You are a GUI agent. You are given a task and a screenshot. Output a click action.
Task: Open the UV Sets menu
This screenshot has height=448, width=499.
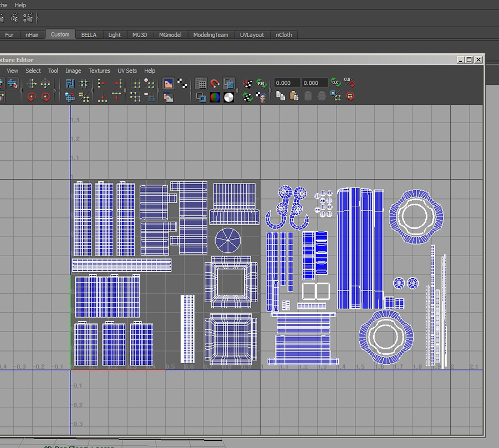point(127,71)
